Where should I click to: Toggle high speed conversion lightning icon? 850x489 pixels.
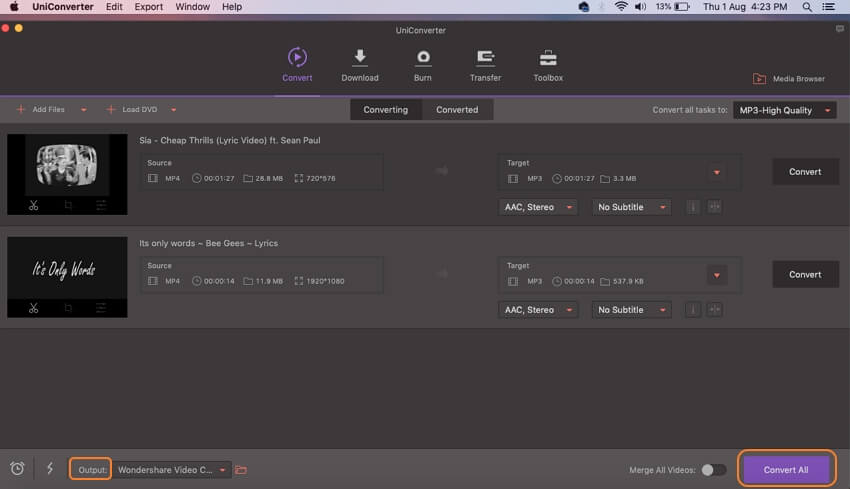pyautogui.click(x=50, y=468)
